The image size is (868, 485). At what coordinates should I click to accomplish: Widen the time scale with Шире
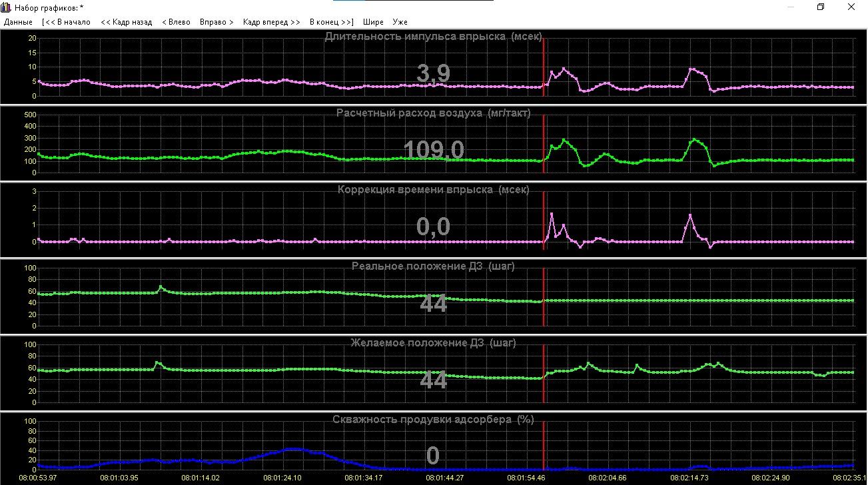(373, 22)
